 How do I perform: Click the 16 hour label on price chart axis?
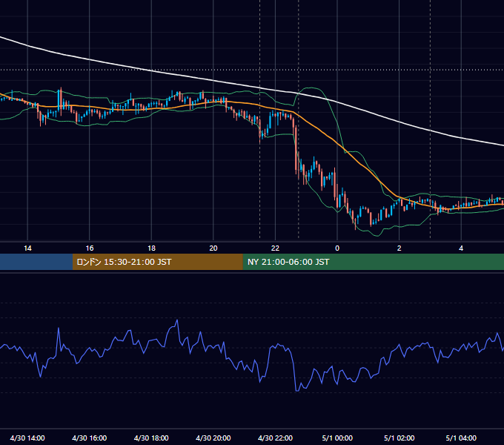[x=90, y=248]
